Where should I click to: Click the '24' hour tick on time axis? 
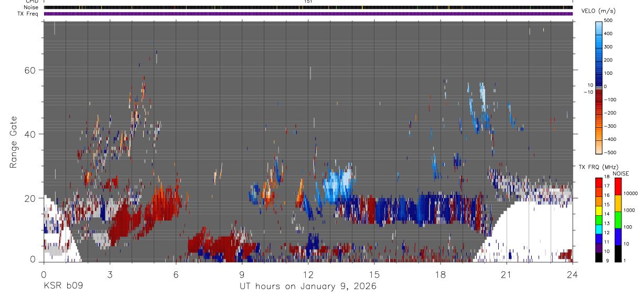coord(572,274)
